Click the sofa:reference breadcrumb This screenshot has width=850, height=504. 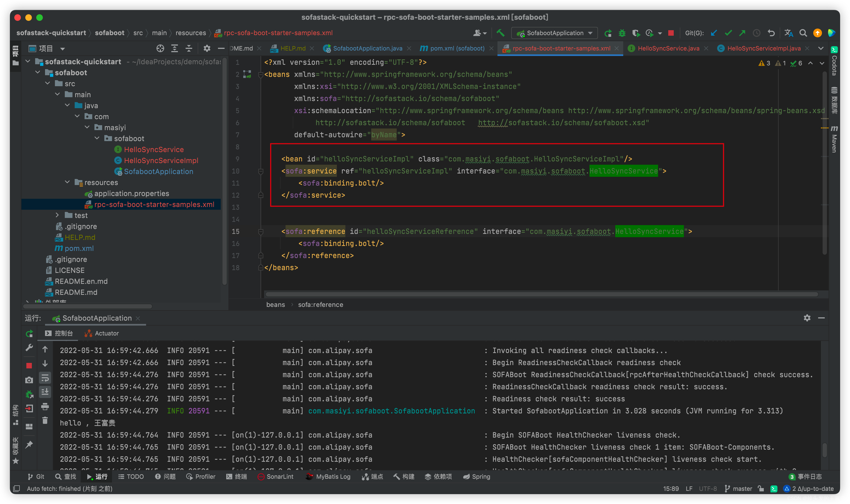pos(320,304)
